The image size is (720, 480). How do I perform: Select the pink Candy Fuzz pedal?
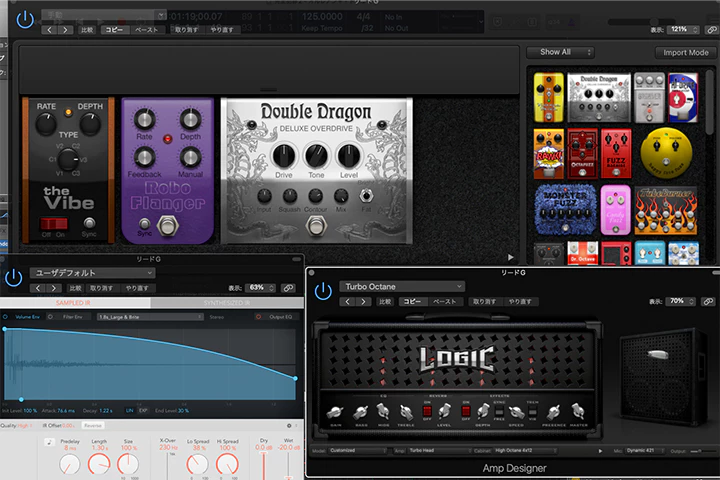coord(615,210)
